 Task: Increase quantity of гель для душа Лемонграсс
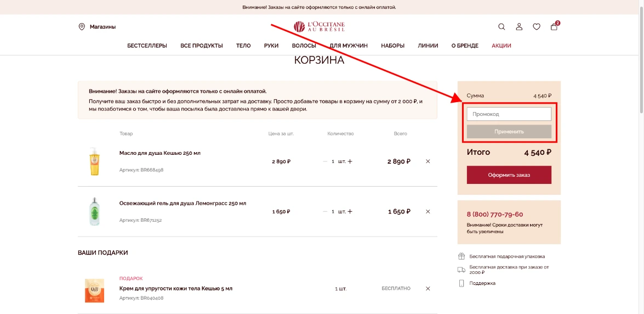coord(350,211)
